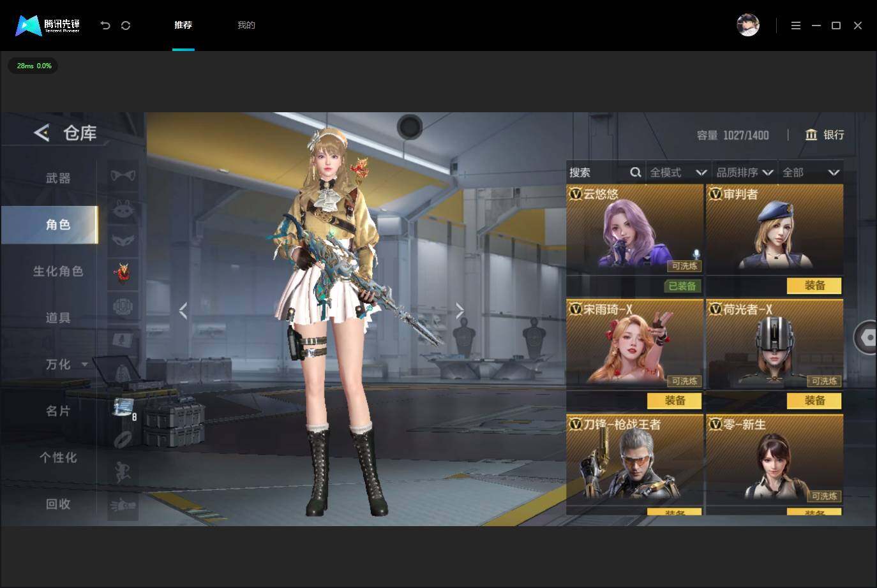Screen dimensions: 877x588
Task: Equip the 审判者 character
Action: click(x=814, y=286)
